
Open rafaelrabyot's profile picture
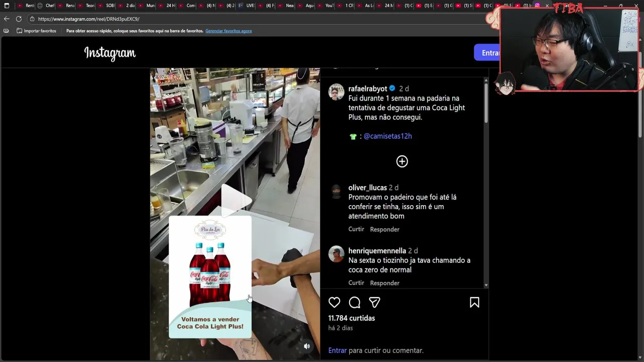click(x=337, y=92)
